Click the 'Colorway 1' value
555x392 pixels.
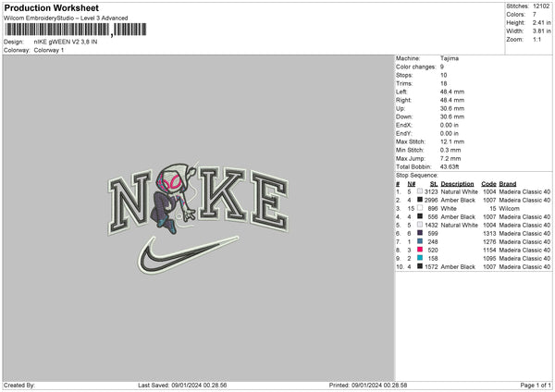[49, 50]
